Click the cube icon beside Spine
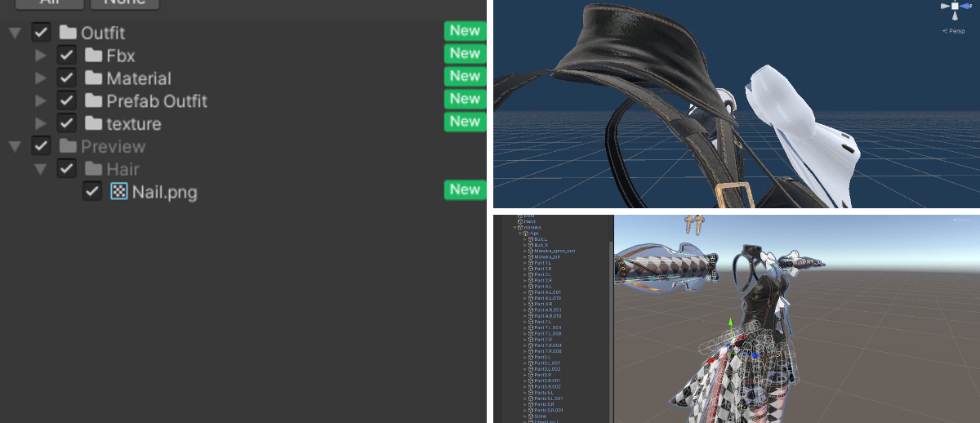The width and height of the screenshot is (980, 423). tap(531, 416)
